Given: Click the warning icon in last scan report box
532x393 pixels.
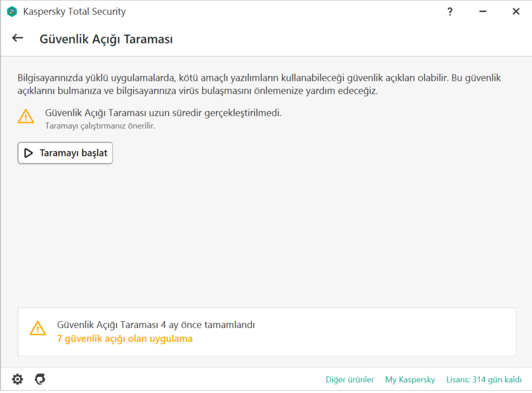Looking at the screenshot, I should 38,328.
